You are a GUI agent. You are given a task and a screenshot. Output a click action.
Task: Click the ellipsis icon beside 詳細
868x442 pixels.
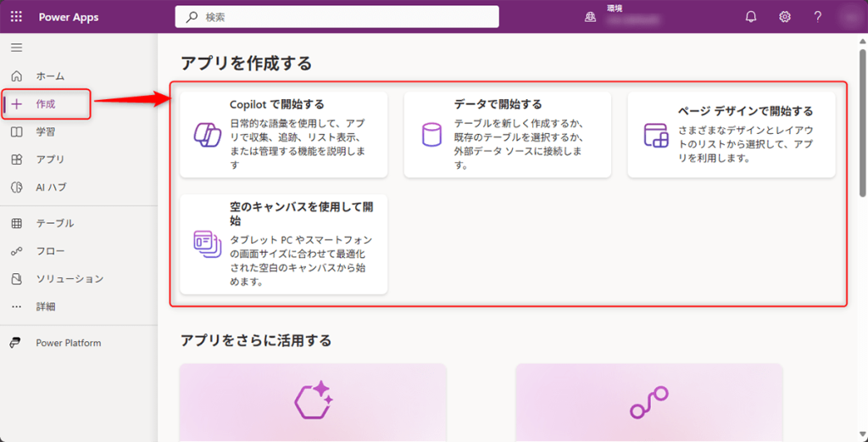click(x=17, y=306)
